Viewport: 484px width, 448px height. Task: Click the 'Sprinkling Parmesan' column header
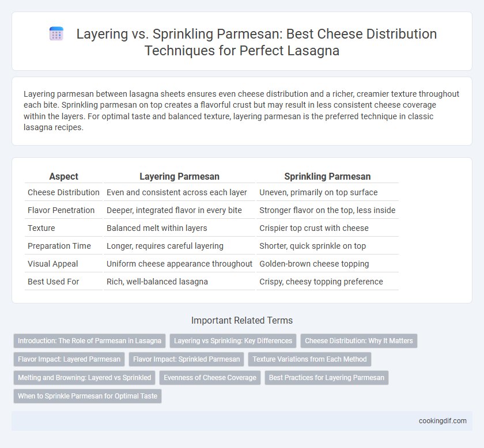coord(327,176)
